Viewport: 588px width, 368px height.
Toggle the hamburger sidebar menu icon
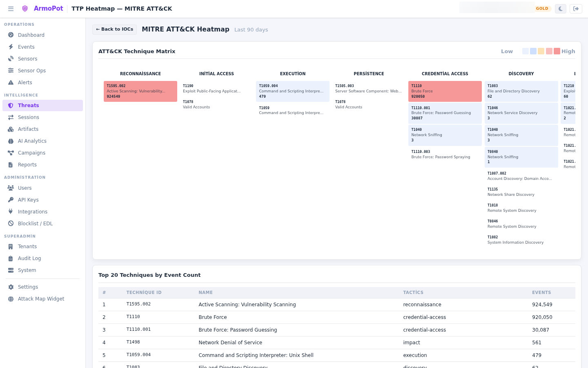tap(11, 9)
